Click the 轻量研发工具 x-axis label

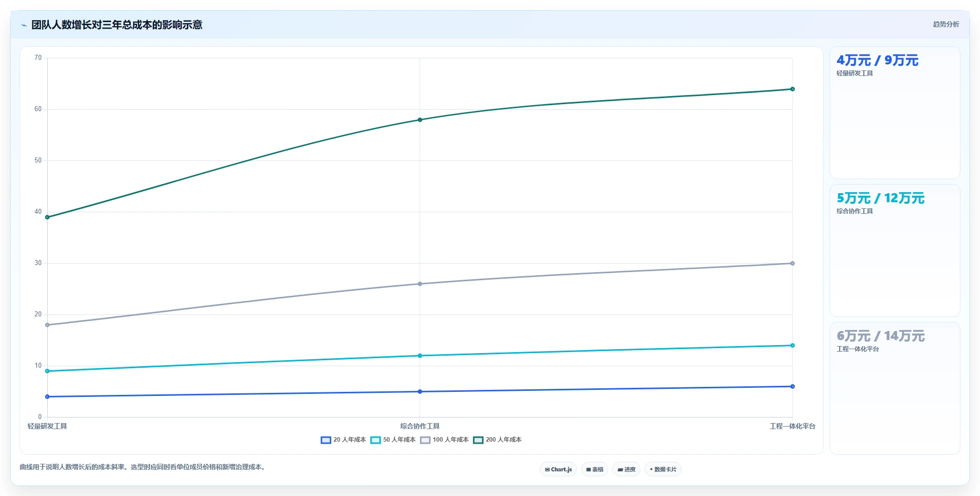[47, 426]
